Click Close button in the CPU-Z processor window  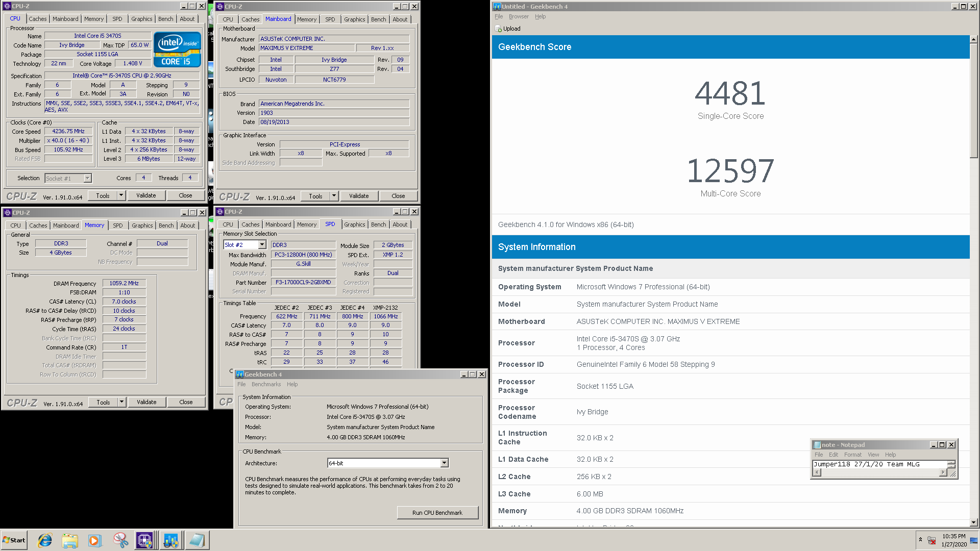pyautogui.click(x=185, y=195)
